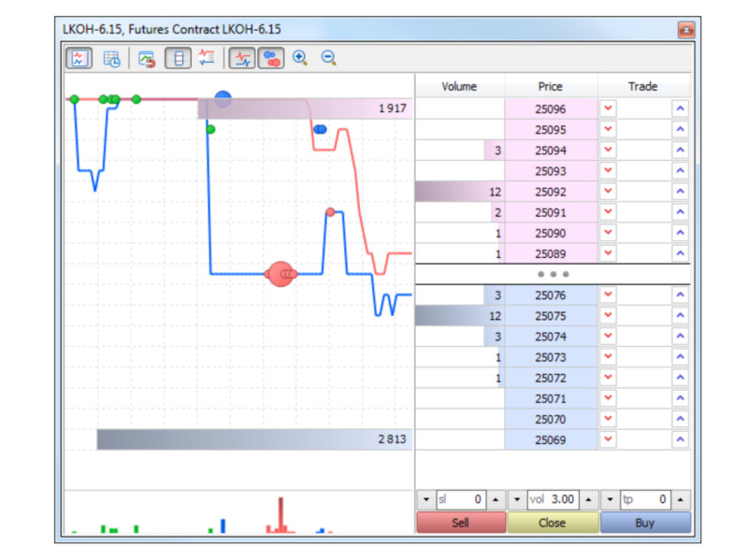Click the tp take profit input field

click(x=645, y=499)
